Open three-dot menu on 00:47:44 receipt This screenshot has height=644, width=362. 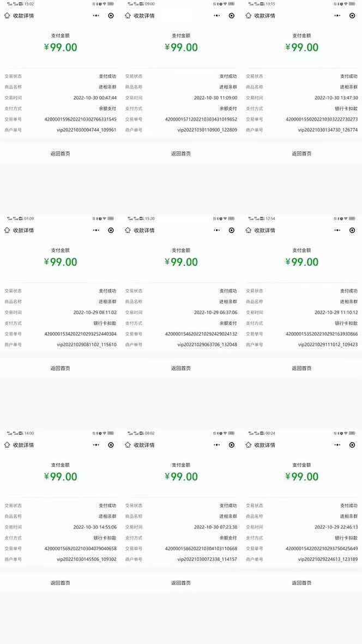[96, 16]
